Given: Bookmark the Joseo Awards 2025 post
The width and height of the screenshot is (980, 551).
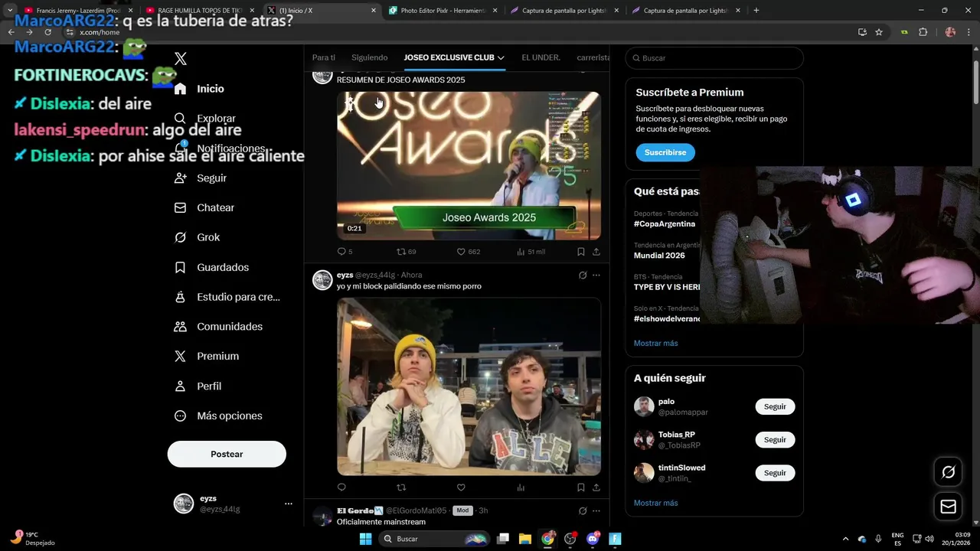Looking at the screenshot, I should click(x=580, y=251).
